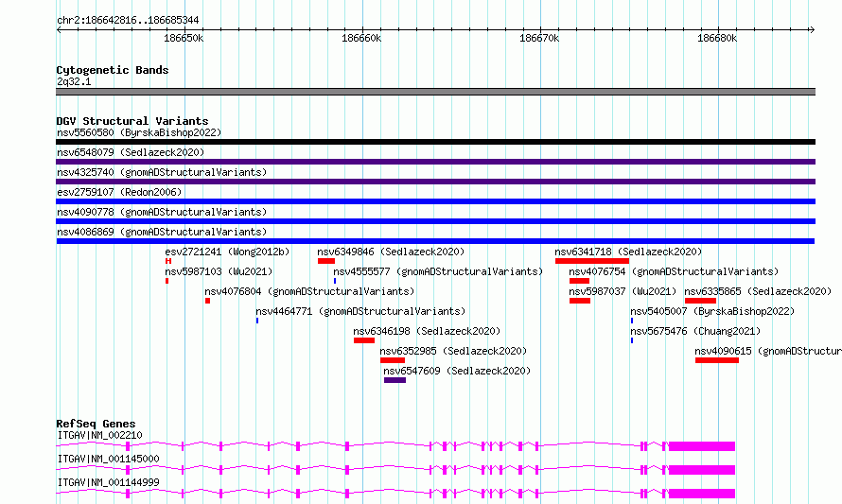Screen dimensions: 842x504
Task: Click the nsv4076804 red variant marker
Action: pos(207,301)
